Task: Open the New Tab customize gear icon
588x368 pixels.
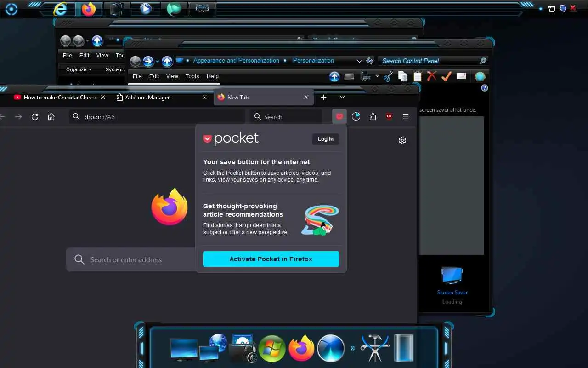Action: [402, 140]
